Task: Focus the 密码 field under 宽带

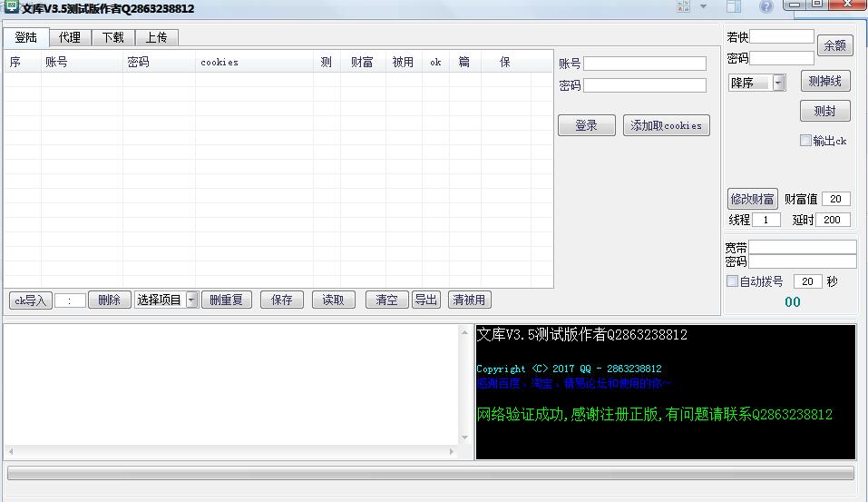Action: [803, 261]
